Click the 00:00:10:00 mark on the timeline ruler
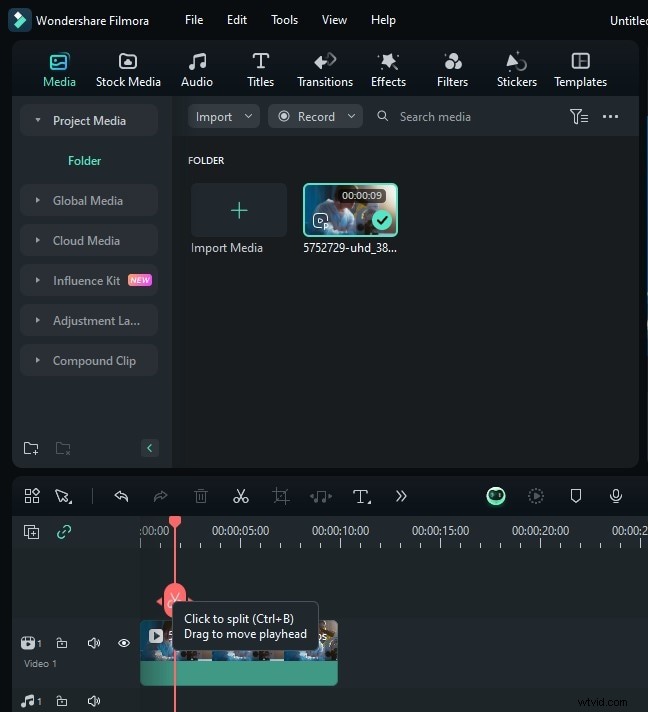Screen dimensions: 648x712 tap(341, 530)
